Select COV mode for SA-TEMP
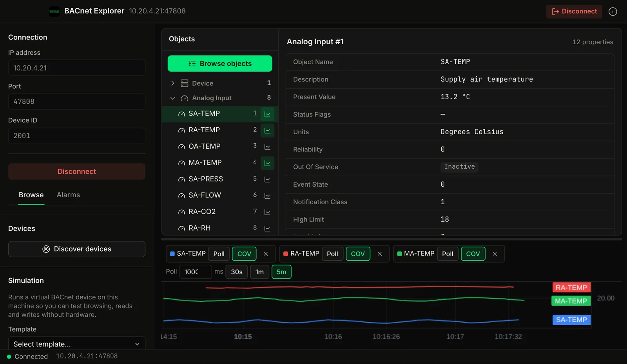Image resolution: width=627 pixels, height=364 pixels. pyautogui.click(x=244, y=254)
